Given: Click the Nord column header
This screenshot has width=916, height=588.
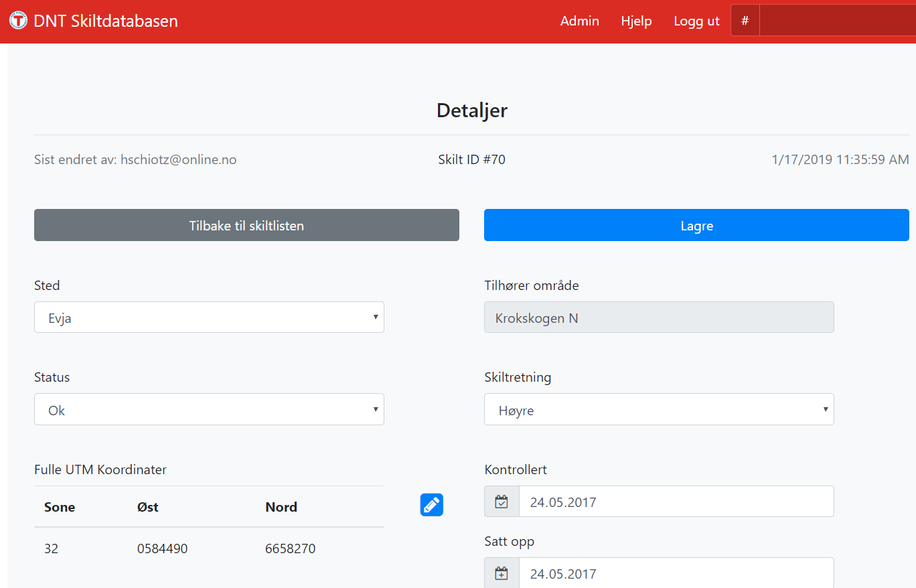Looking at the screenshot, I should 281,507.
